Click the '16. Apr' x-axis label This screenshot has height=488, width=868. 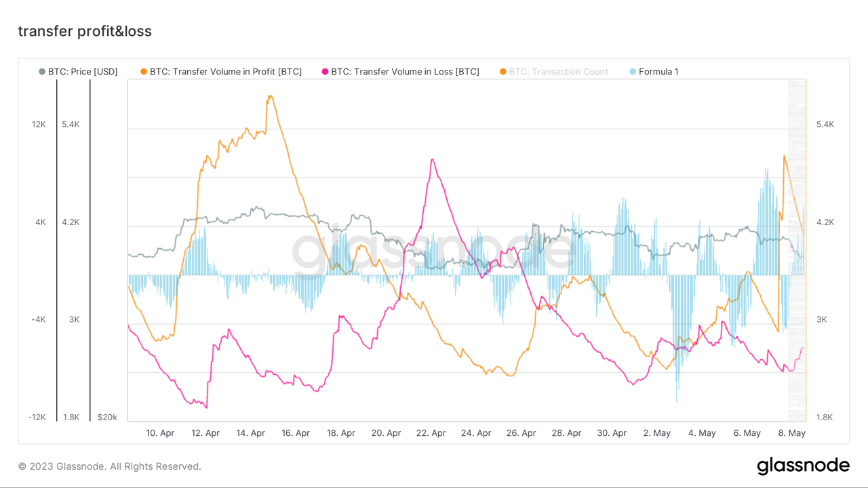(296, 433)
